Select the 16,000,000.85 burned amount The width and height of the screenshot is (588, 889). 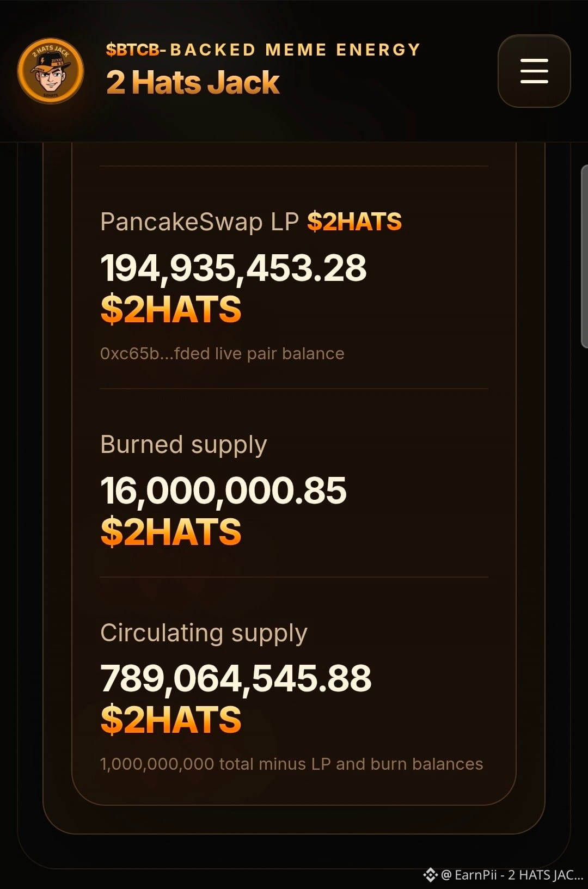(223, 491)
